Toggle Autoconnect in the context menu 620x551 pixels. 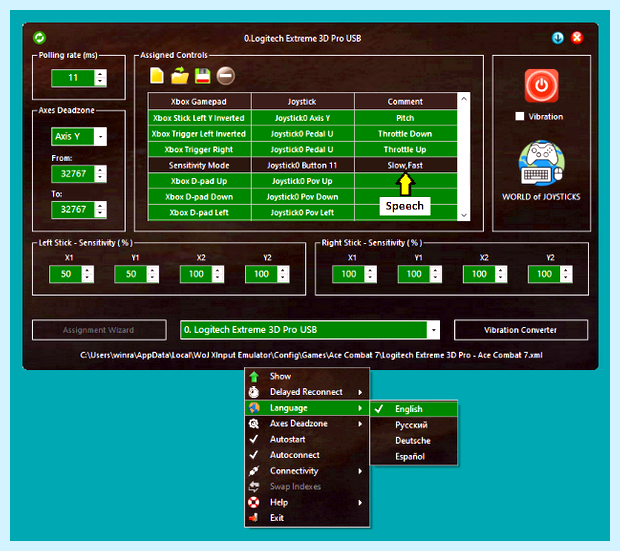(307, 455)
